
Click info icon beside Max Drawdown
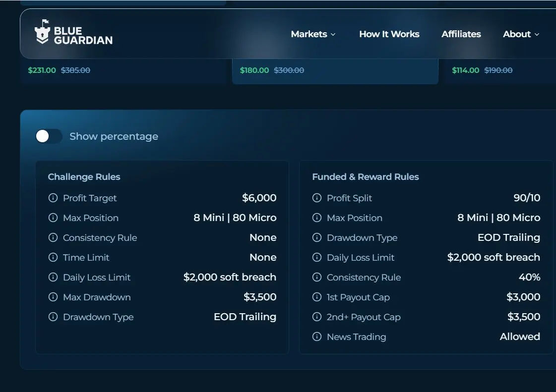(x=53, y=297)
